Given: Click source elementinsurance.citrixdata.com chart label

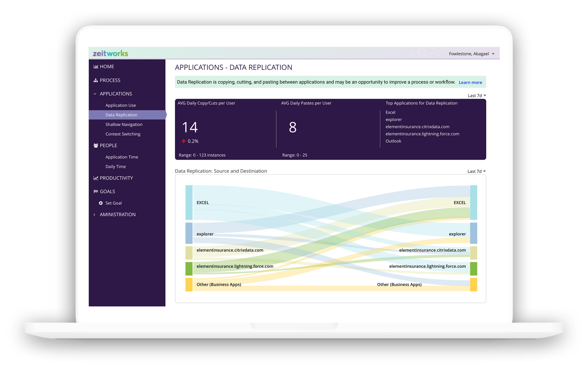Looking at the screenshot, I should pos(230,250).
